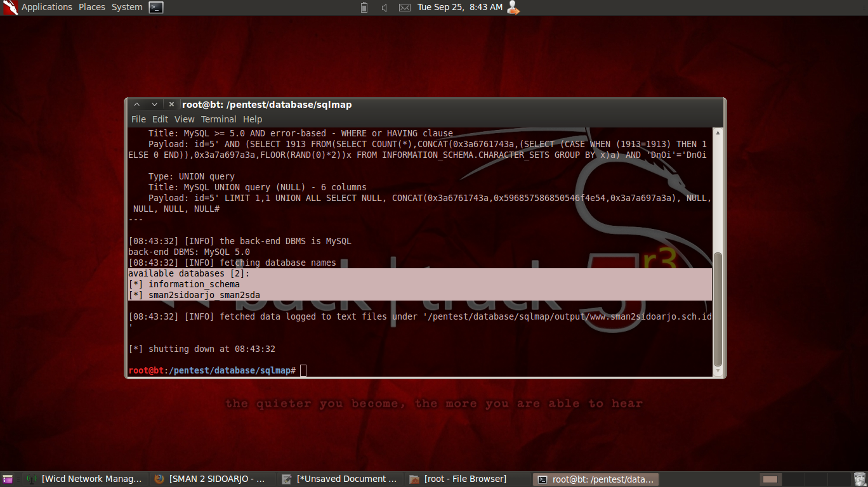Open the terminal File menu
This screenshot has height=487, width=868.
coord(138,119)
